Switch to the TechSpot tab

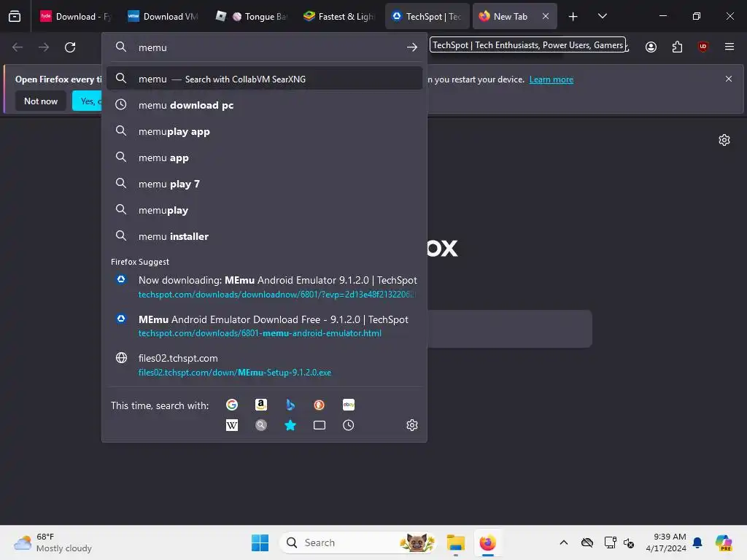coord(427,16)
